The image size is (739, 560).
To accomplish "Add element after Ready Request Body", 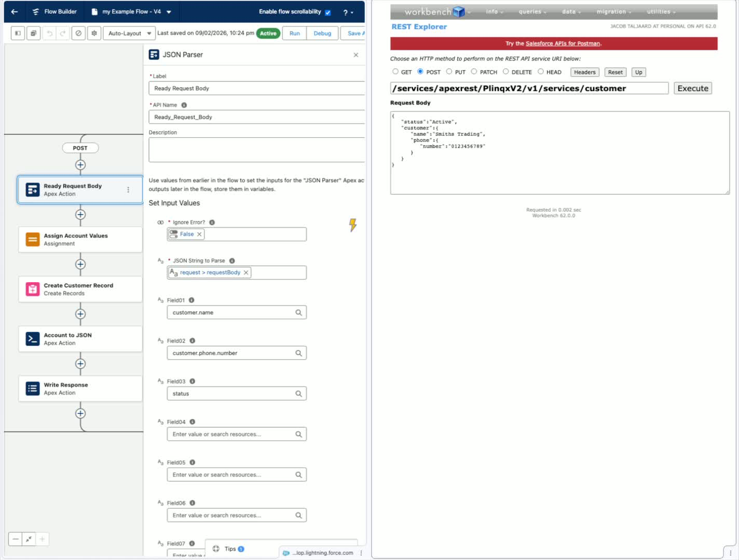I will click(x=80, y=215).
